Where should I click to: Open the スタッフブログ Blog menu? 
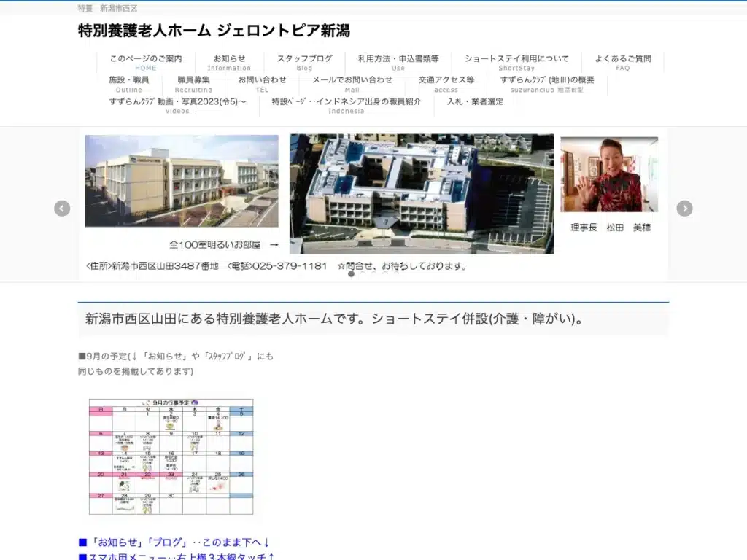[x=304, y=63]
